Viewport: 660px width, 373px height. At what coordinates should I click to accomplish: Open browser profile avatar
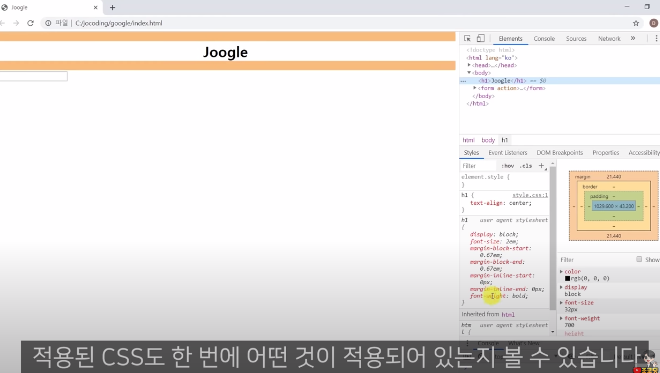[x=654, y=23]
